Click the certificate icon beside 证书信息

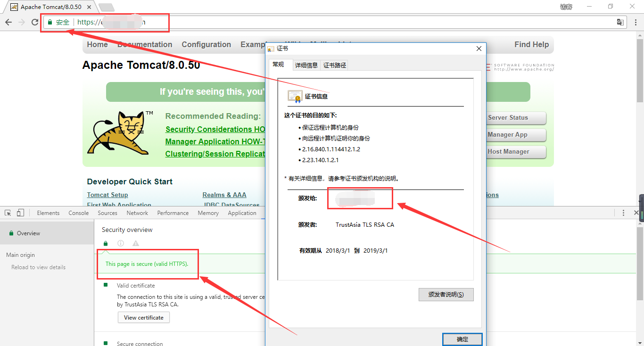click(295, 96)
